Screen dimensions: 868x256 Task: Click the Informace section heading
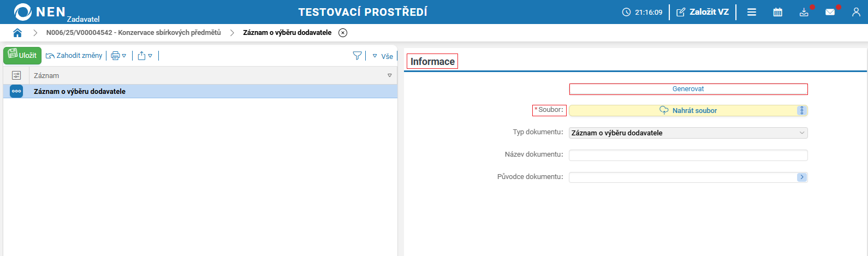coord(432,62)
